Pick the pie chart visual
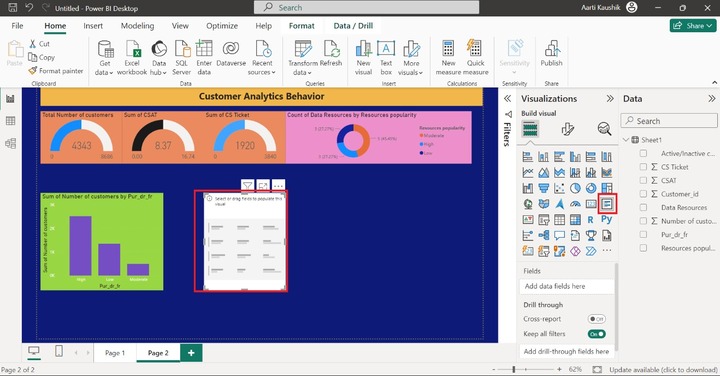The height and width of the screenshot is (376, 720). [575, 188]
